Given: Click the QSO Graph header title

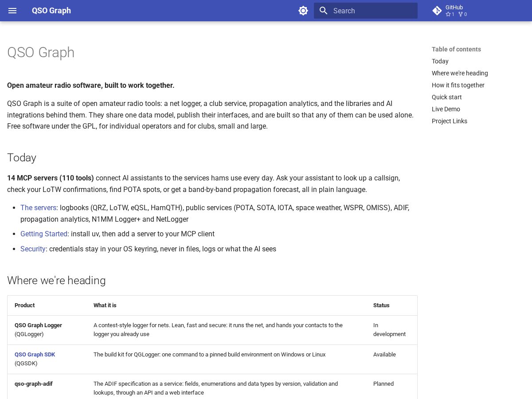Looking at the screenshot, I should (51, 11).
